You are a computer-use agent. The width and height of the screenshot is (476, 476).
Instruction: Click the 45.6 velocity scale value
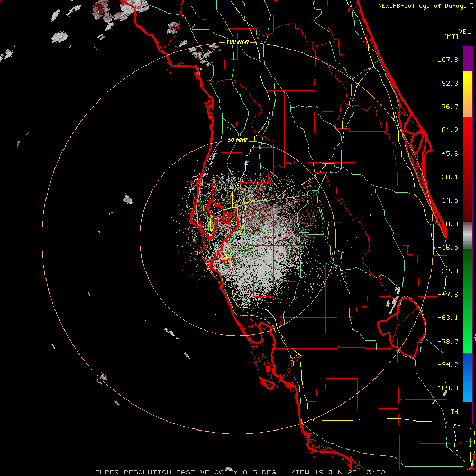tap(450, 153)
